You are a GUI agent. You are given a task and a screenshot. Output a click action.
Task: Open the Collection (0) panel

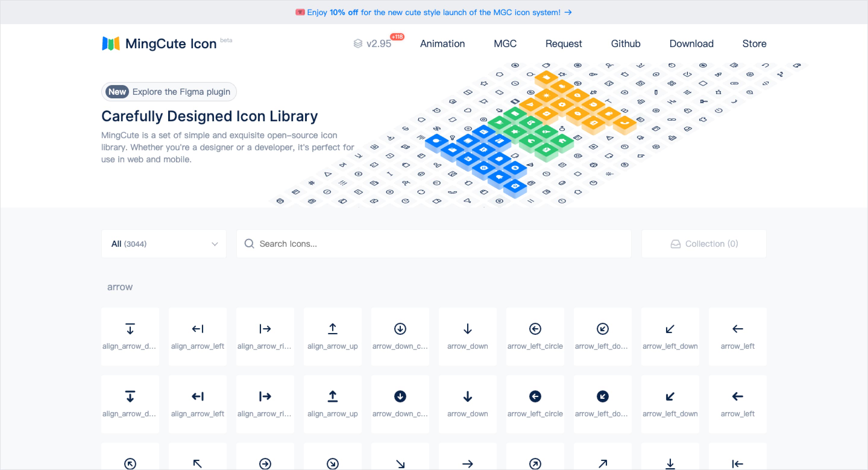(x=703, y=244)
